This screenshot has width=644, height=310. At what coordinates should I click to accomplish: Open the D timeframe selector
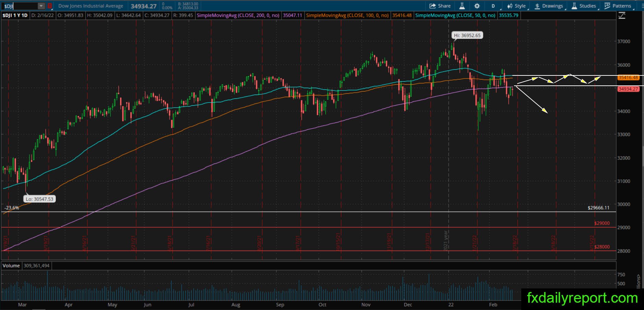493,6
